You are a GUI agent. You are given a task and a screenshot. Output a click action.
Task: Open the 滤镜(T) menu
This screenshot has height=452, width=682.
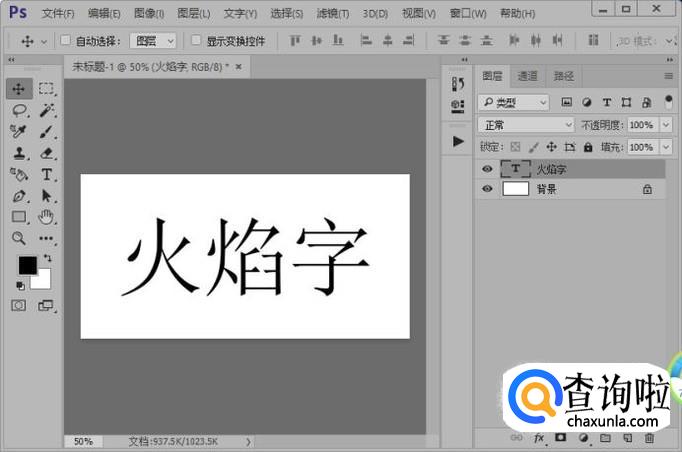click(333, 14)
